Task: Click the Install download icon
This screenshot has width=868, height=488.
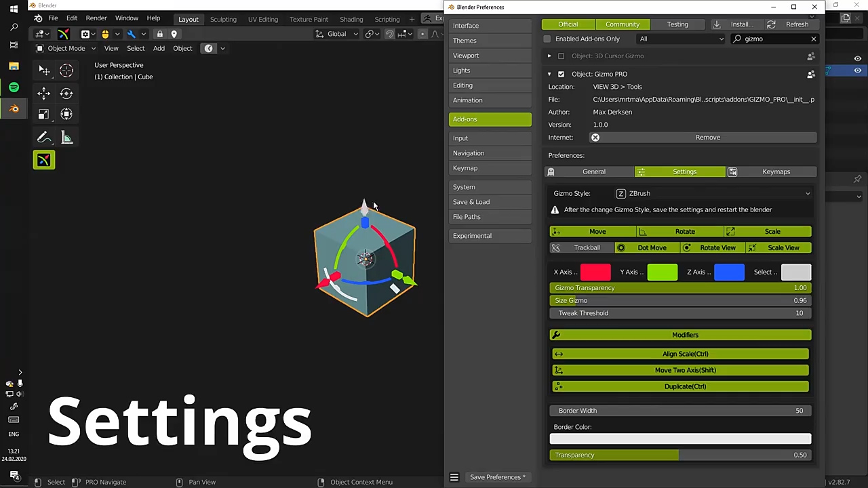Action: tap(717, 24)
